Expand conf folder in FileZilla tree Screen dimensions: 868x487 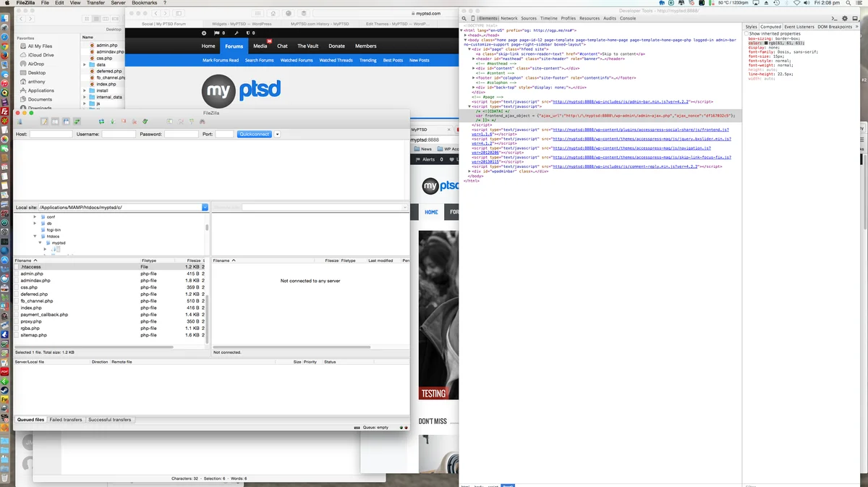point(35,216)
